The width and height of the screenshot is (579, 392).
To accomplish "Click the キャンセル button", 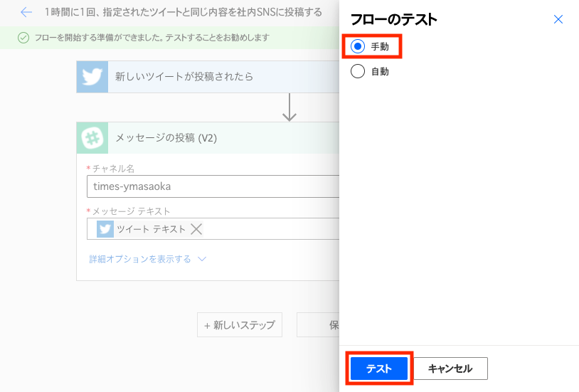I will pos(450,369).
